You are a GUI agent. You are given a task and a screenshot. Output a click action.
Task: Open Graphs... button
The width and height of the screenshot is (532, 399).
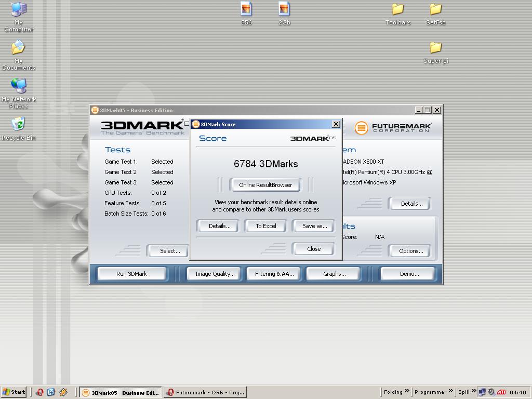[x=334, y=274]
